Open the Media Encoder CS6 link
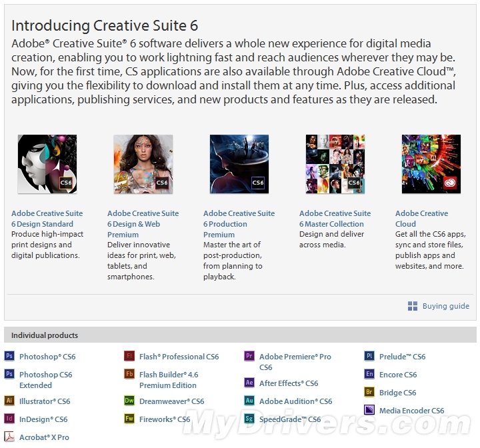Screen dimensions: 480x448 point(411,410)
